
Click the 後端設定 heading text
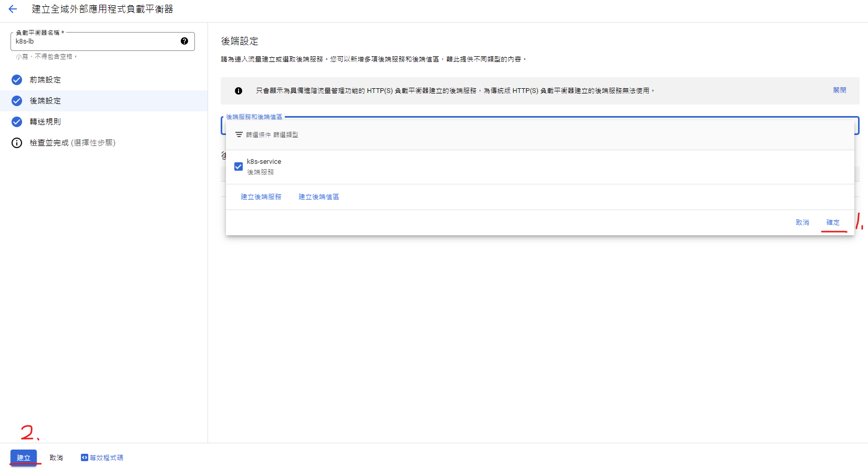240,41
